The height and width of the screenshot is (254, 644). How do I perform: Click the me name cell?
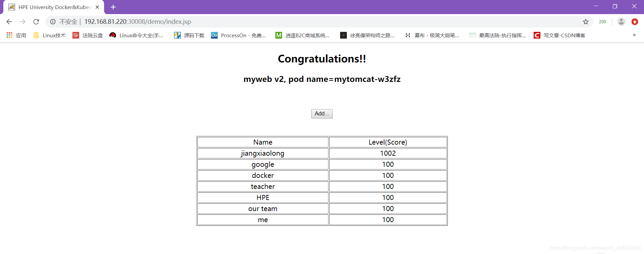(x=263, y=220)
